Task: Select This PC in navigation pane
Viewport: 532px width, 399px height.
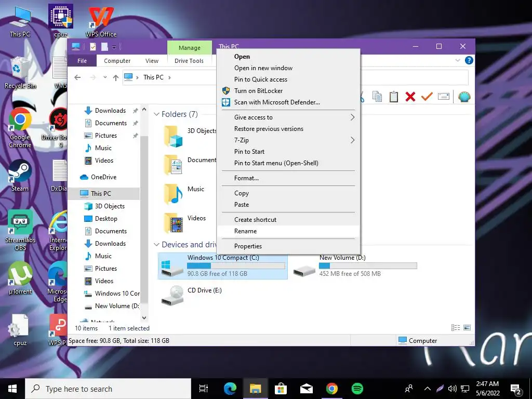Action: click(x=101, y=193)
